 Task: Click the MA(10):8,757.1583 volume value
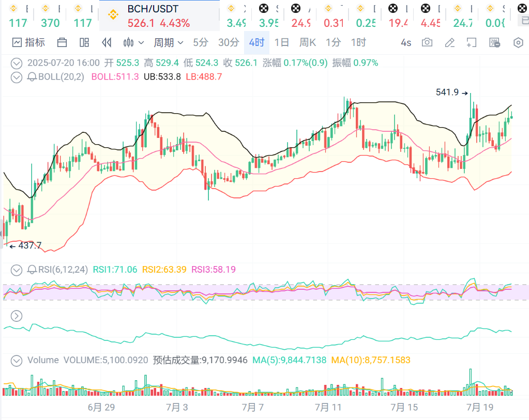coord(371,360)
